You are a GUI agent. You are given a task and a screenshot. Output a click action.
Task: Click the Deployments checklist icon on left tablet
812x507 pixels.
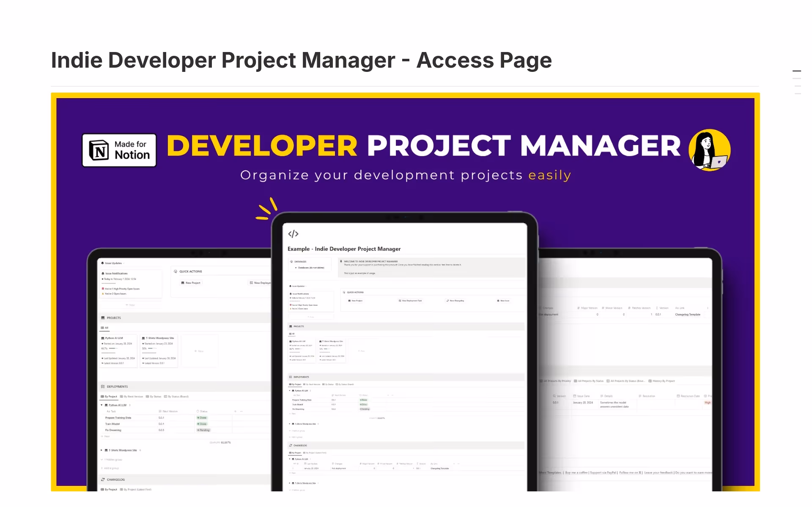tap(103, 386)
